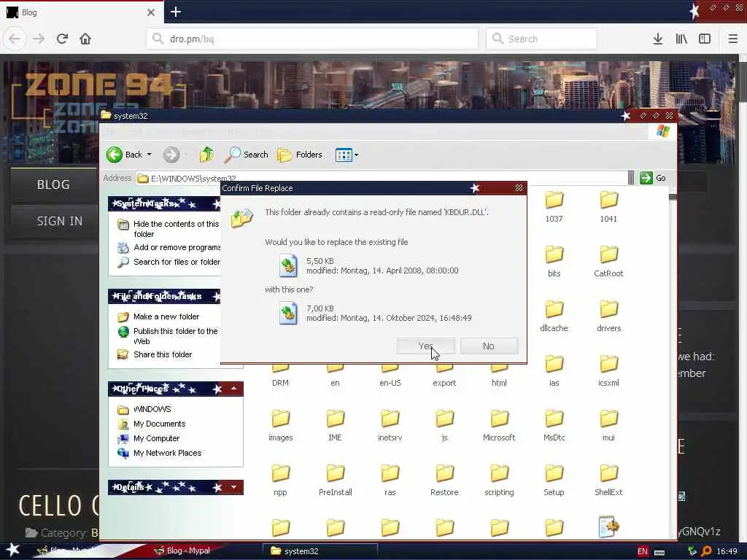Select the bits folder

554,262
